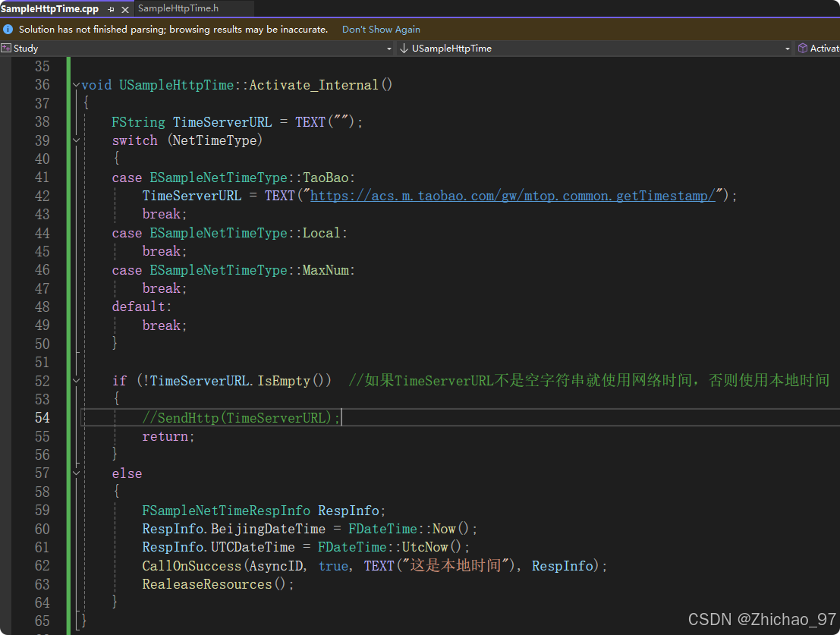
Task: Select the SampleHttpTime.cpp tab
Action: pos(49,9)
